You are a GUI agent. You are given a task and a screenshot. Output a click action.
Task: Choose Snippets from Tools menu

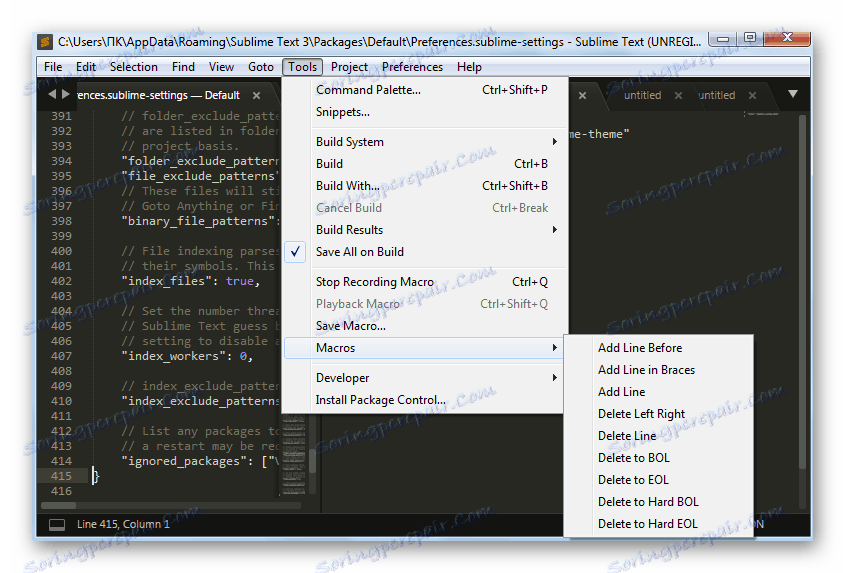point(425,112)
